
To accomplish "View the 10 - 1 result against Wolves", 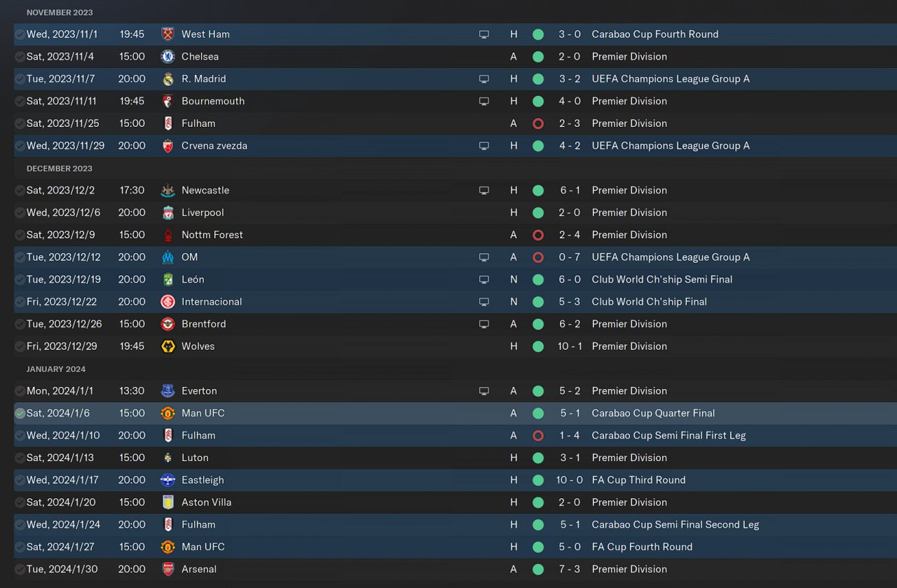I will (570, 346).
